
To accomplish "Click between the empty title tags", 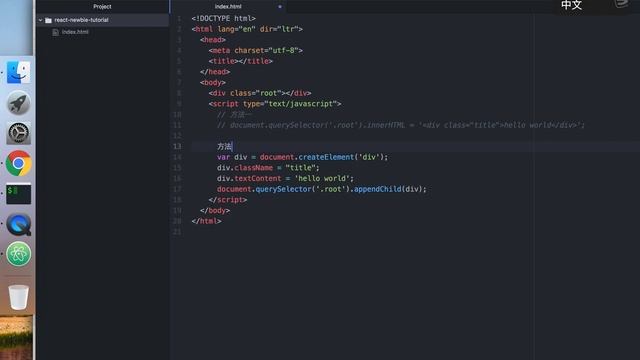I will 238,61.
